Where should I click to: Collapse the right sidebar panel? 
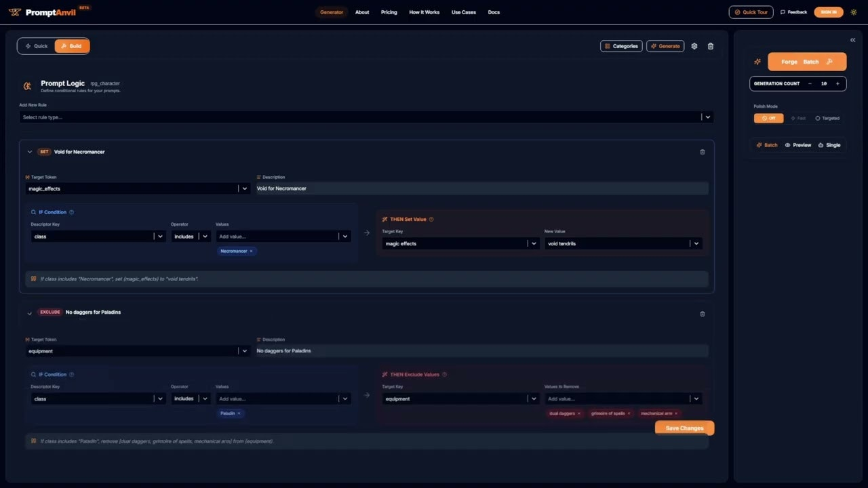point(852,40)
